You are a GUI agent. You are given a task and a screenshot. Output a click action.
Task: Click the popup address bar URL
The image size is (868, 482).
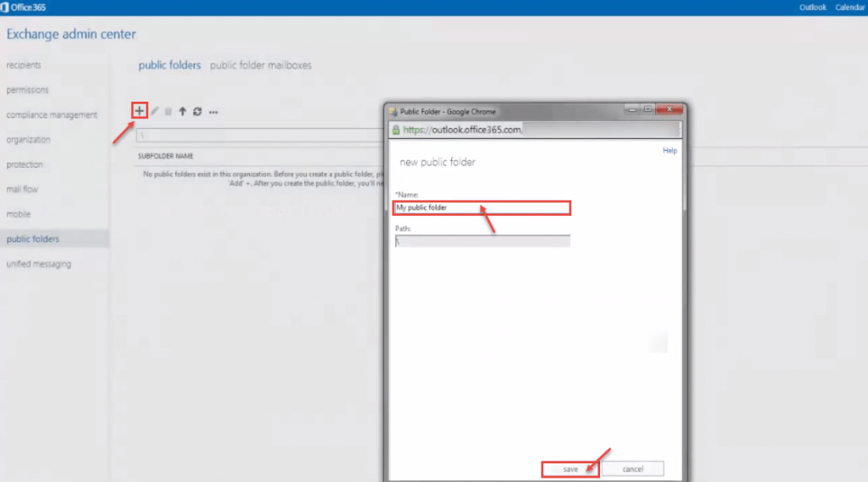click(462, 130)
